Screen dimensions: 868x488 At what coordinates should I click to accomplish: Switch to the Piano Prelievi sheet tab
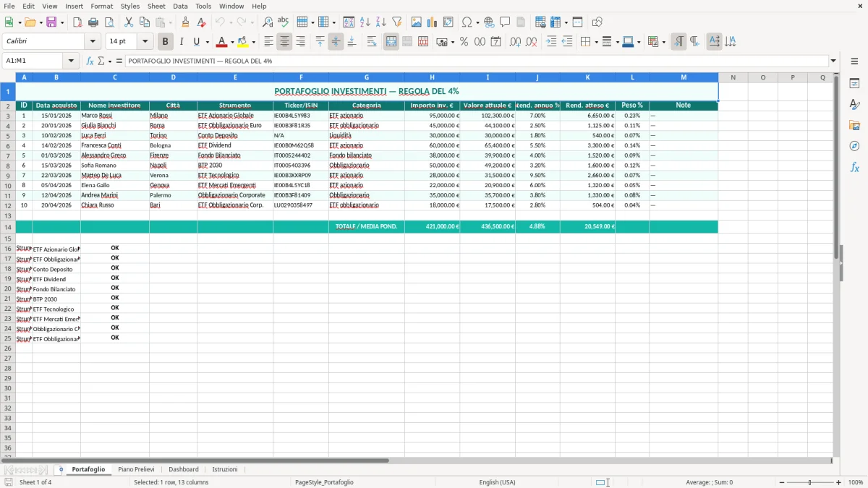(x=136, y=470)
